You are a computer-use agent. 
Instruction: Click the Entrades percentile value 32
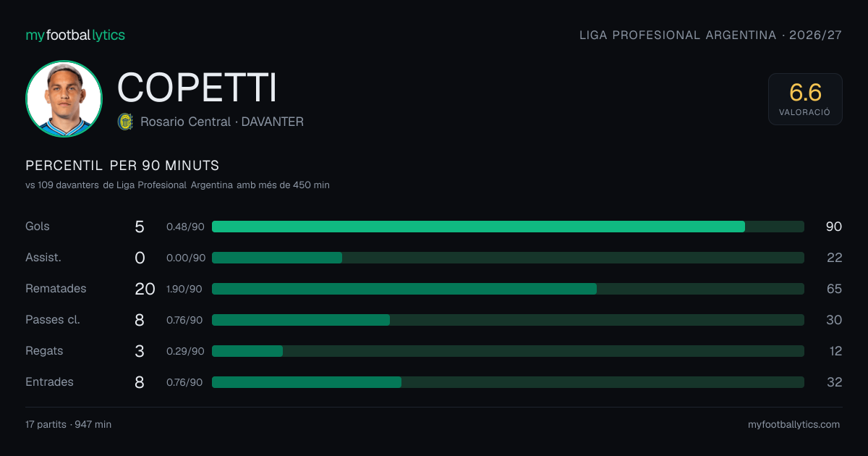834,382
